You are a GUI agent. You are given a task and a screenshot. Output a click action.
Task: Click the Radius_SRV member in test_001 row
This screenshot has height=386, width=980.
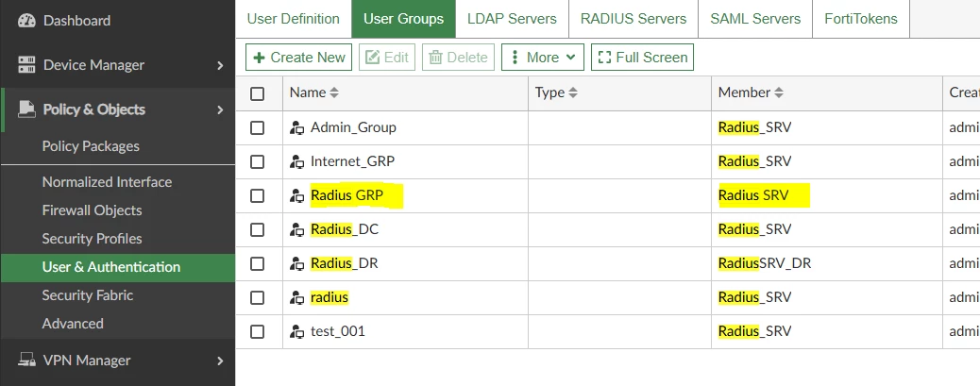pyautogui.click(x=754, y=331)
